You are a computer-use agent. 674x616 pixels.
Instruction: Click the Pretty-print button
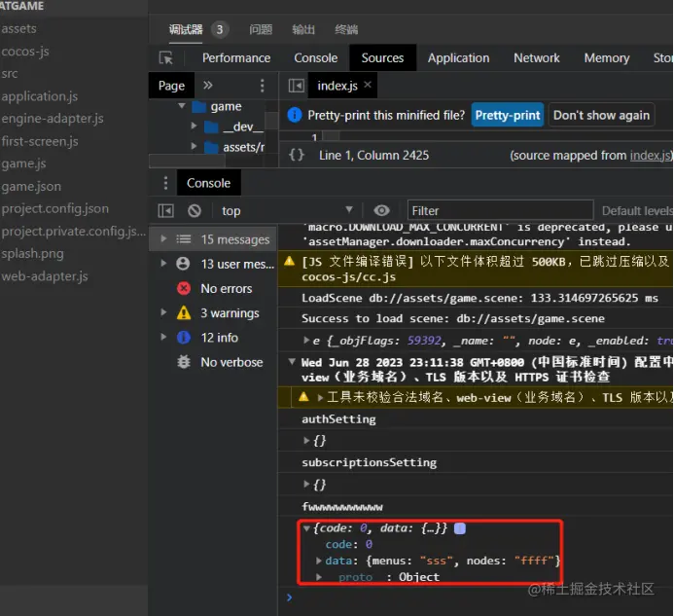508,115
